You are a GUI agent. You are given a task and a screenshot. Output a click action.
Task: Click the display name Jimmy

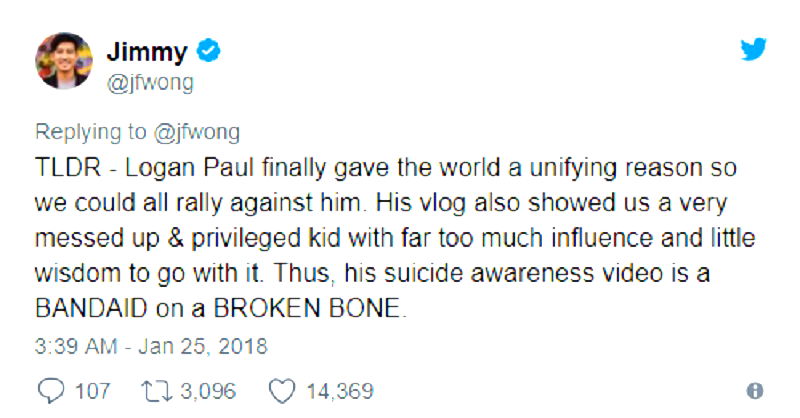(x=145, y=51)
